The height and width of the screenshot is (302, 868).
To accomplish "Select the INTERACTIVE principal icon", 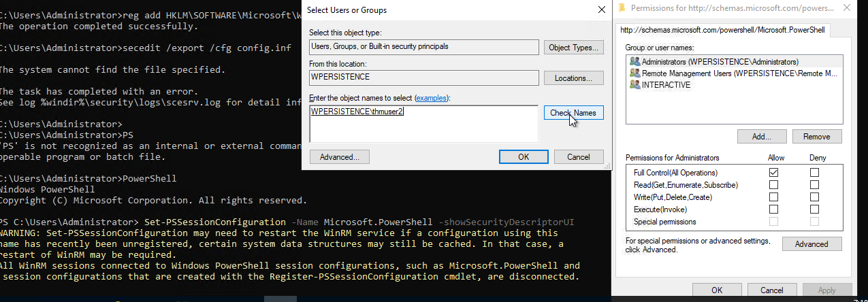I will tap(635, 85).
